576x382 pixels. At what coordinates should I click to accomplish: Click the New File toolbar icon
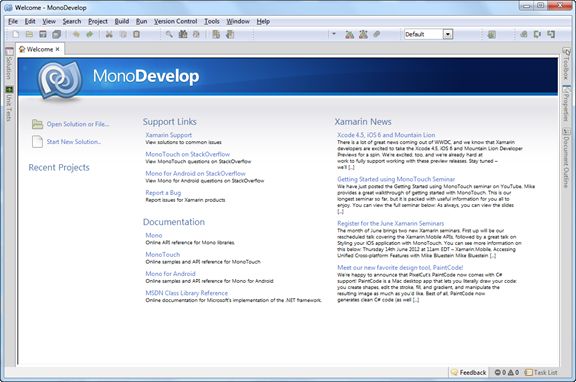coord(16,35)
